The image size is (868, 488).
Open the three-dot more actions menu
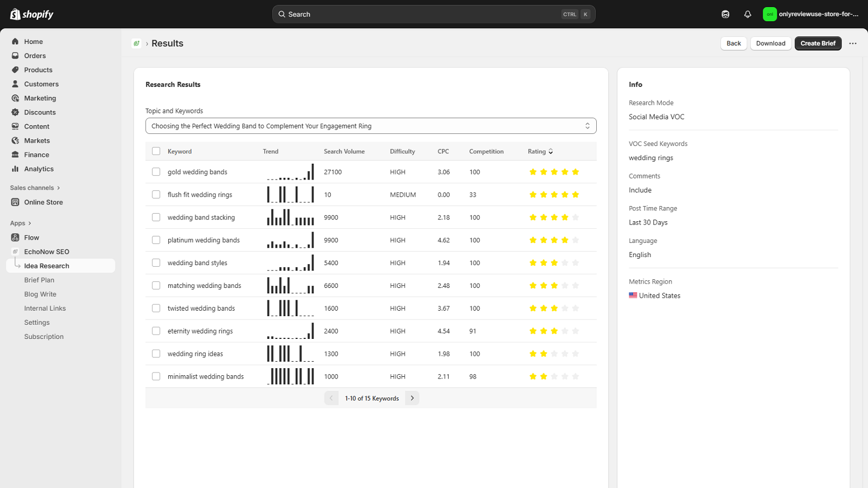[x=853, y=43]
